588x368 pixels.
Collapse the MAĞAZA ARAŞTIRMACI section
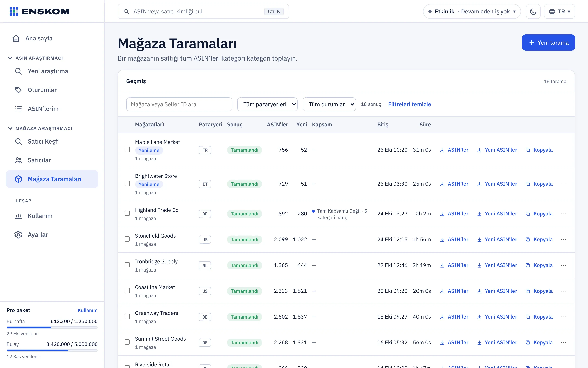[x=40, y=128]
